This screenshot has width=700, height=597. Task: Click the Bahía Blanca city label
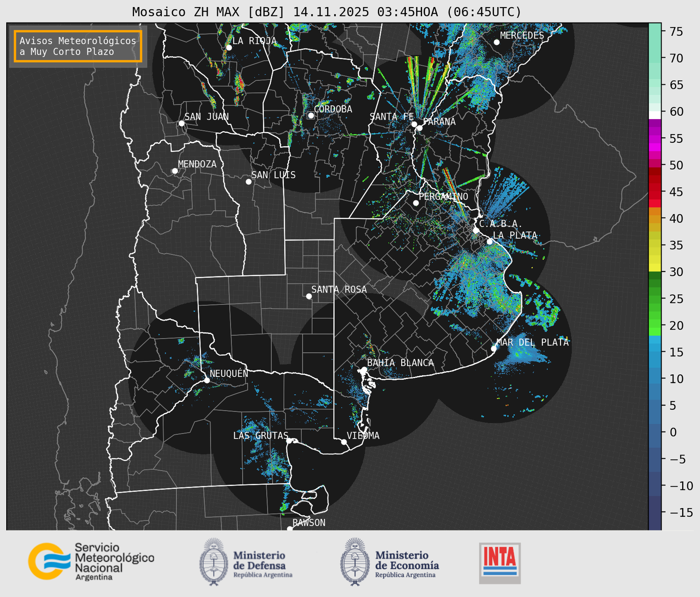pyautogui.click(x=400, y=363)
